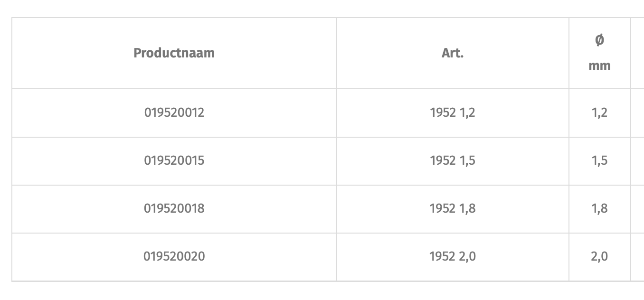This screenshot has width=644, height=300.
Task: Click the Ø mm column header
Action: pyautogui.click(x=599, y=53)
